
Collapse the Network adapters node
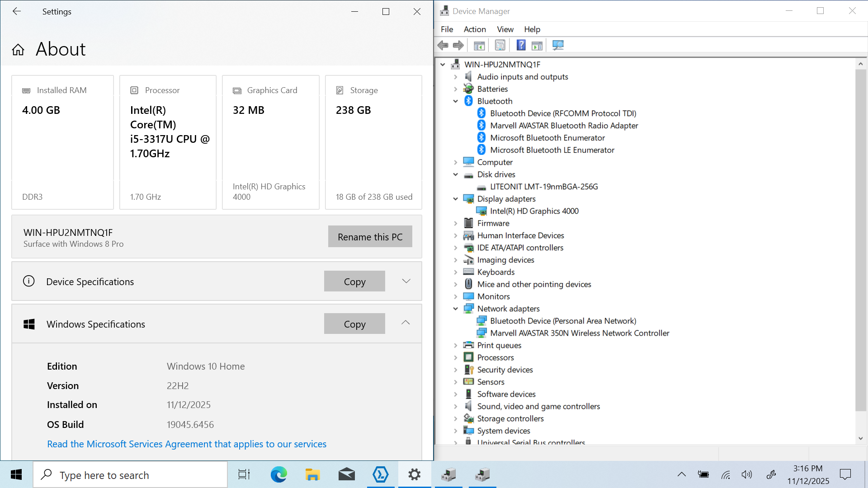click(x=456, y=309)
